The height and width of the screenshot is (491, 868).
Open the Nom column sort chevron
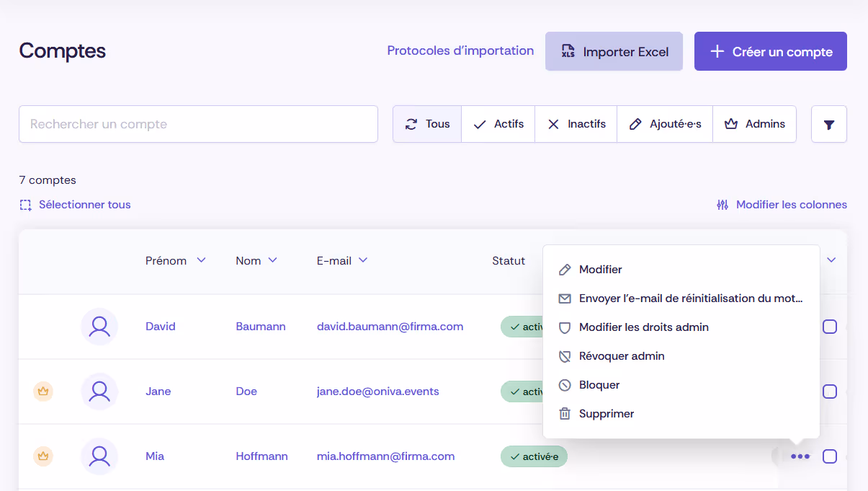[272, 260]
